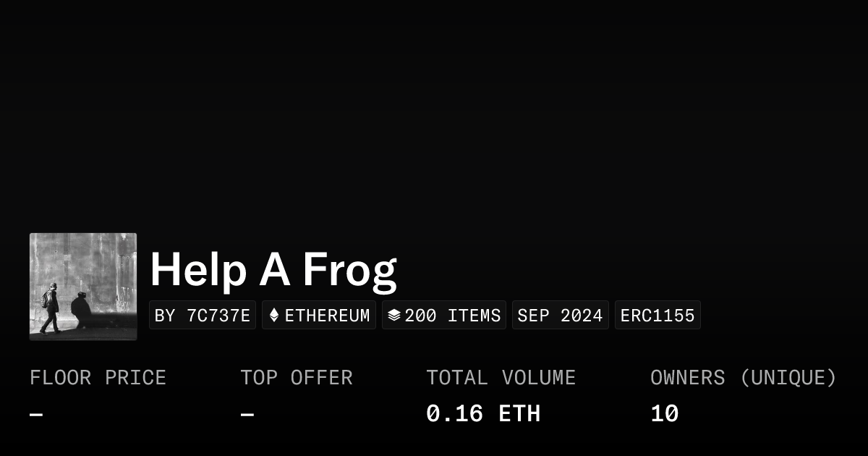The height and width of the screenshot is (456, 868).
Task: Open the Help A Frog collection thumbnail
Action: click(x=83, y=287)
